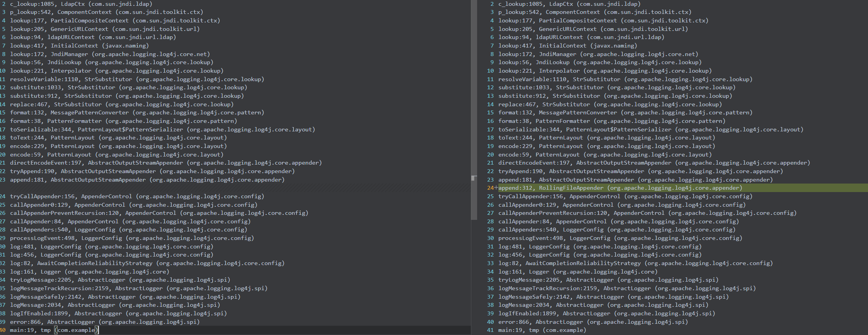Click the hatched empty gap in left pane
Screen dimensions: 868x335
pyautogui.click(x=232, y=188)
